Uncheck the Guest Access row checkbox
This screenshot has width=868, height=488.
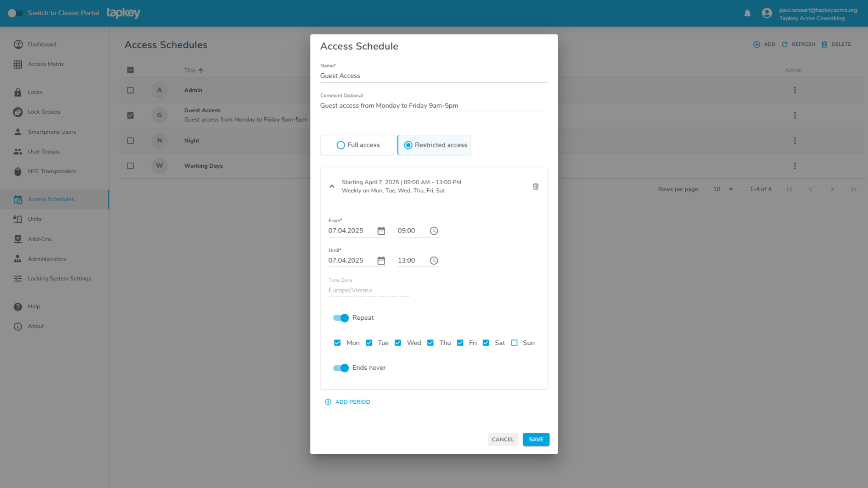131,116
